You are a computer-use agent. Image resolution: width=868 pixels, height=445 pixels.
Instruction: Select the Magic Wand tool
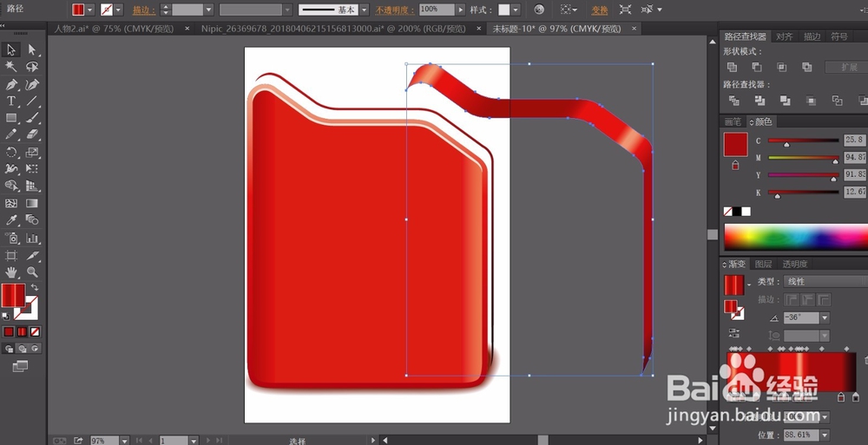pos(11,67)
